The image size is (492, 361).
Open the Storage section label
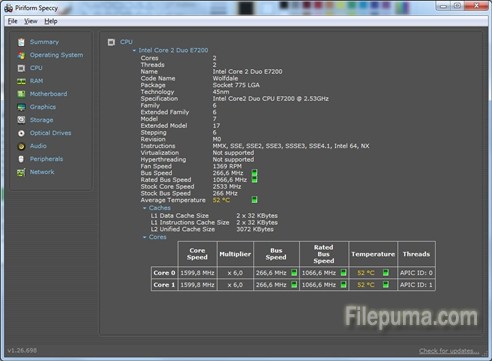point(41,120)
